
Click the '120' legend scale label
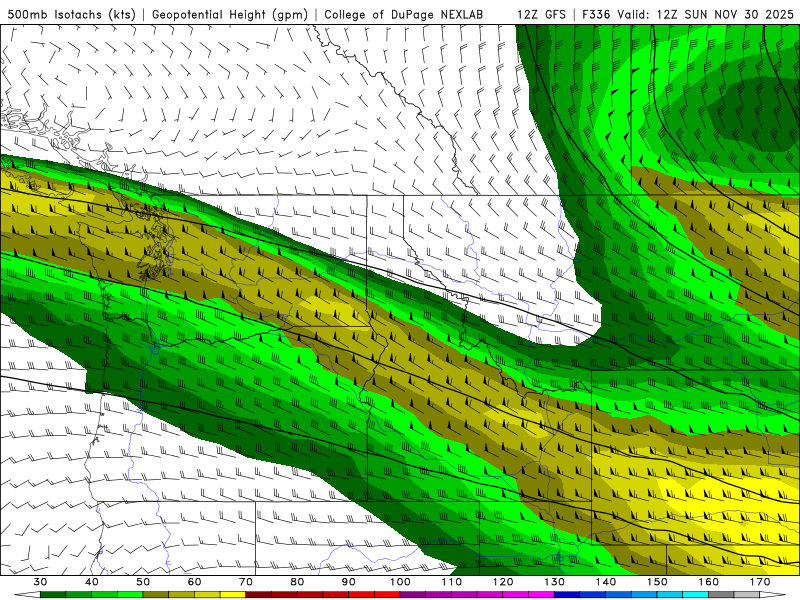[503, 582]
